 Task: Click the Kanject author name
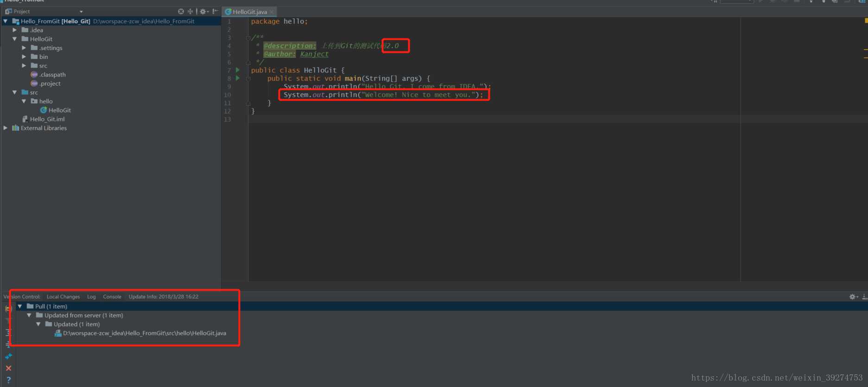[x=314, y=54]
